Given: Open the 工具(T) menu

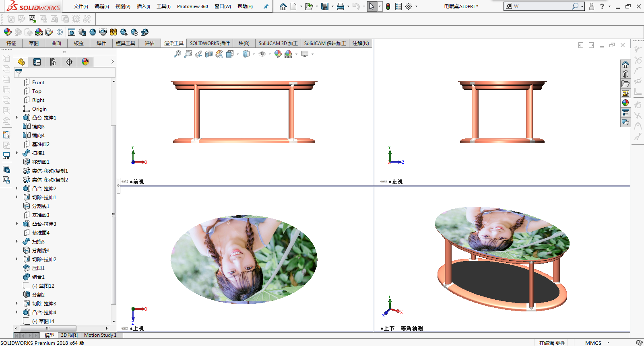Looking at the screenshot, I should pyautogui.click(x=163, y=6).
